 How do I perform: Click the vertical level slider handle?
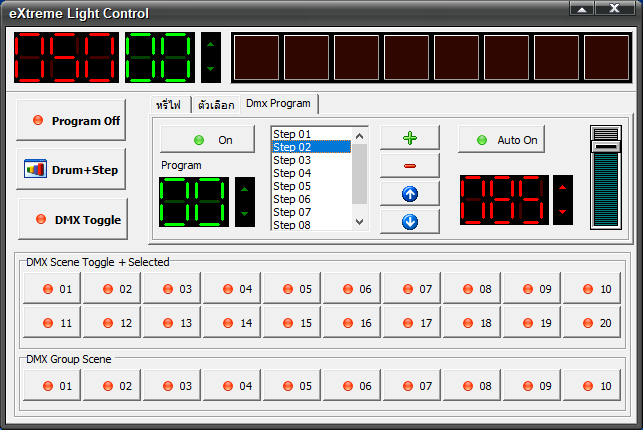606,147
